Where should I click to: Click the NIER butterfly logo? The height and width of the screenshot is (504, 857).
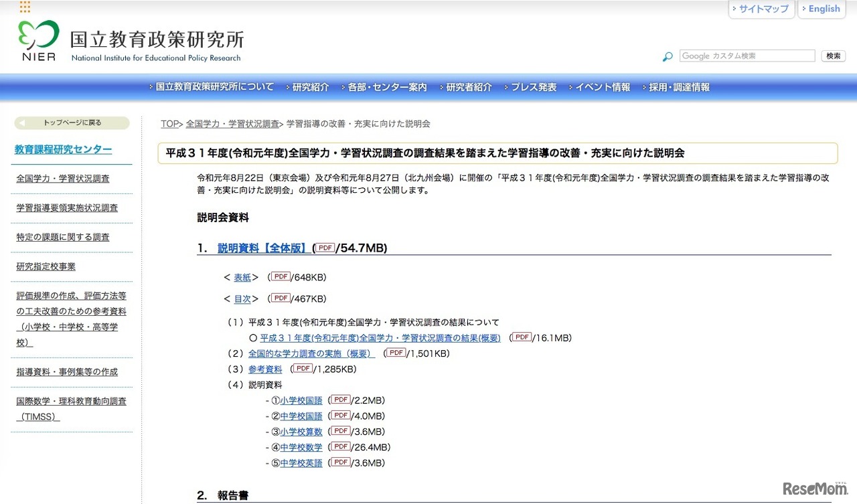[x=39, y=40]
